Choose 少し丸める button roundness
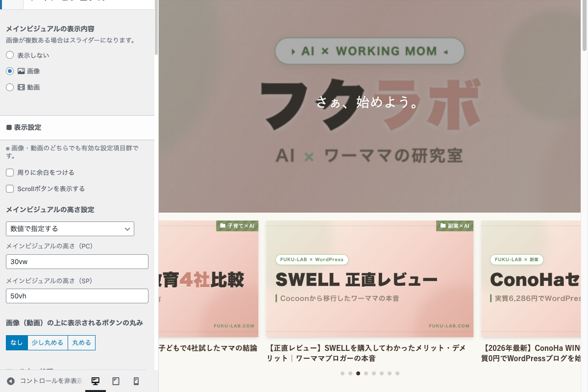Image resolution: width=588 pixels, height=392 pixels. tap(48, 343)
